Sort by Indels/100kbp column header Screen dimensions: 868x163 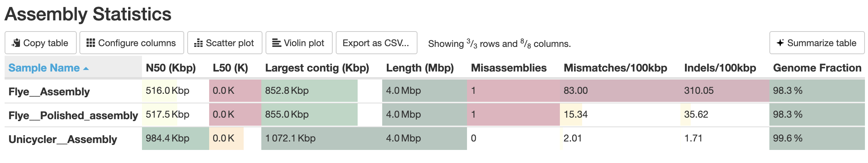(x=720, y=68)
